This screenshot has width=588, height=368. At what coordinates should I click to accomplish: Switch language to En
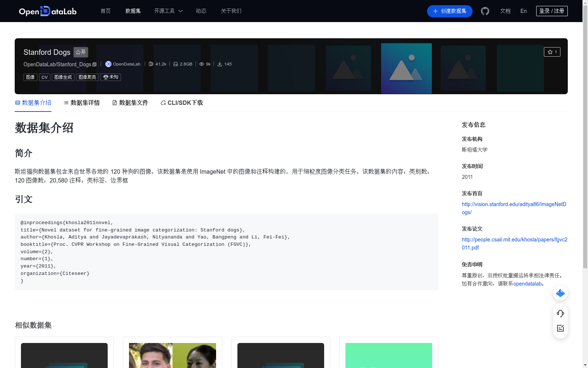[523, 11]
